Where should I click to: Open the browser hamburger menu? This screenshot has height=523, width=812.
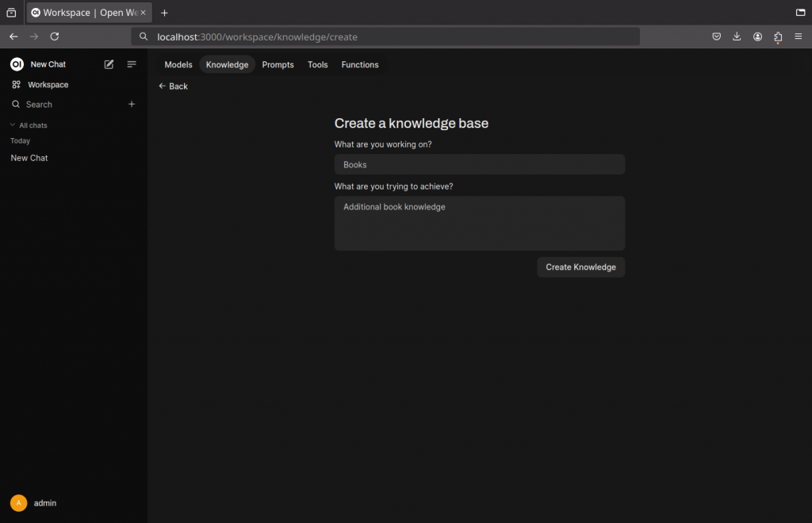tap(799, 37)
